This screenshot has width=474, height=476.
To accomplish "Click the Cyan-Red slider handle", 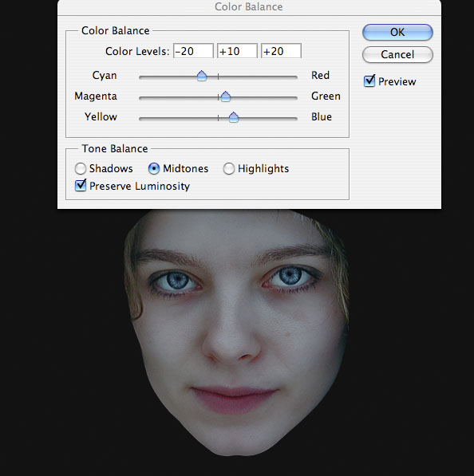I will (x=202, y=76).
